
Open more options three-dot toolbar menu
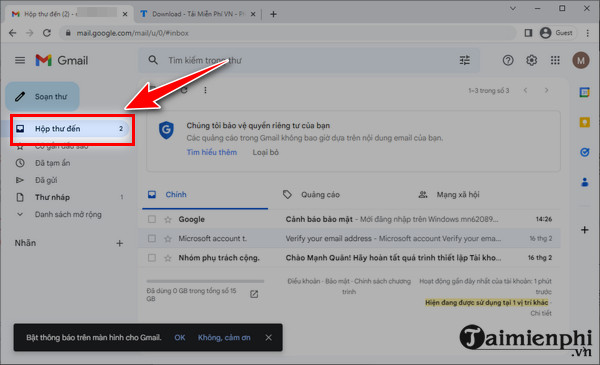point(205,90)
